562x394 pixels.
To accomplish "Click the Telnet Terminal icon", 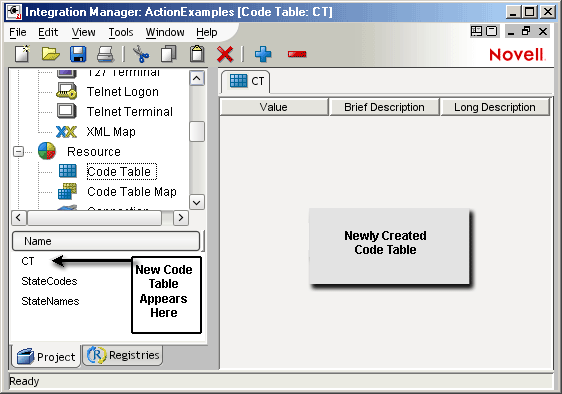I will [67, 111].
